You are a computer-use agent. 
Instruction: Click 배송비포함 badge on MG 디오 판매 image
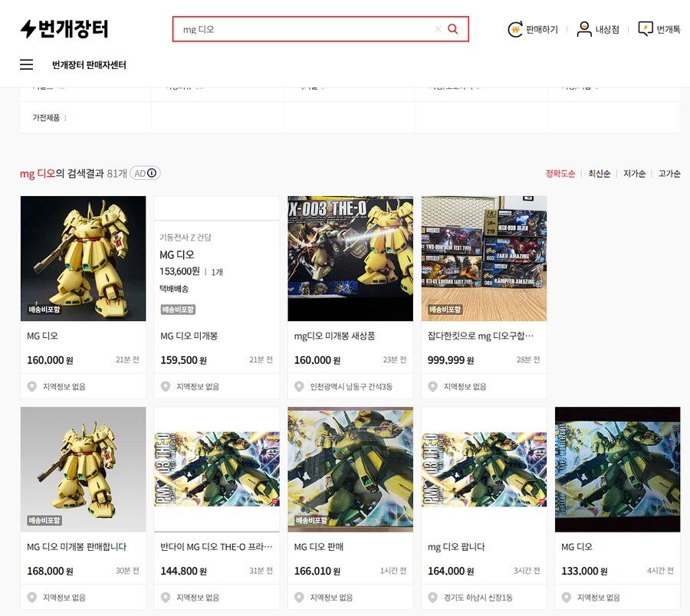311,520
